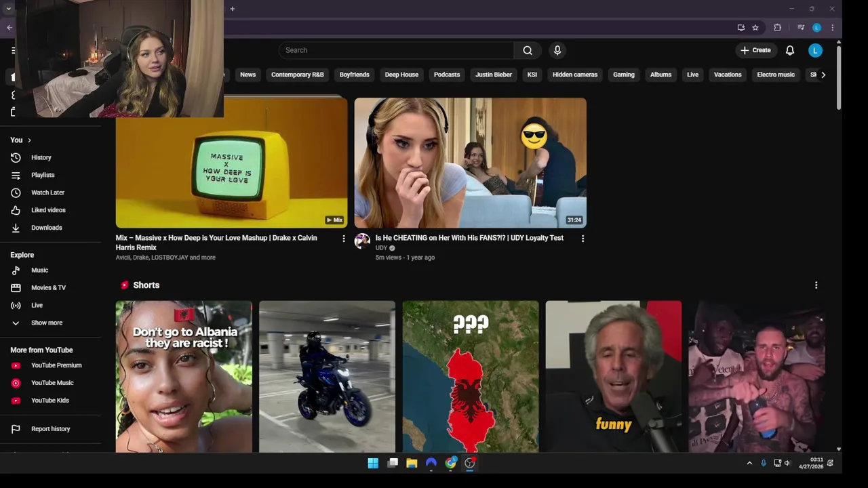Select the Albums chip
Image resolution: width=868 pixels, height=488 pixels.
pos(660,75)
